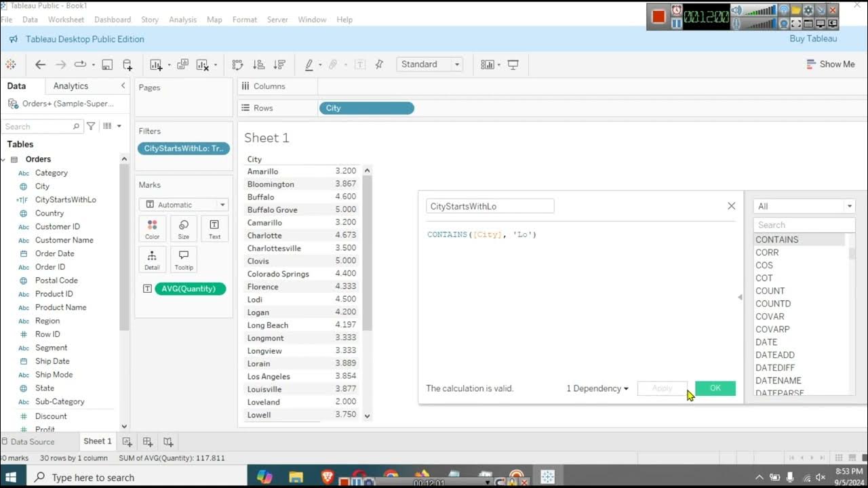This screenshot has height=488, width=868.
Task: Select the DATEDIFF function in list
Action: click(775, 368)
